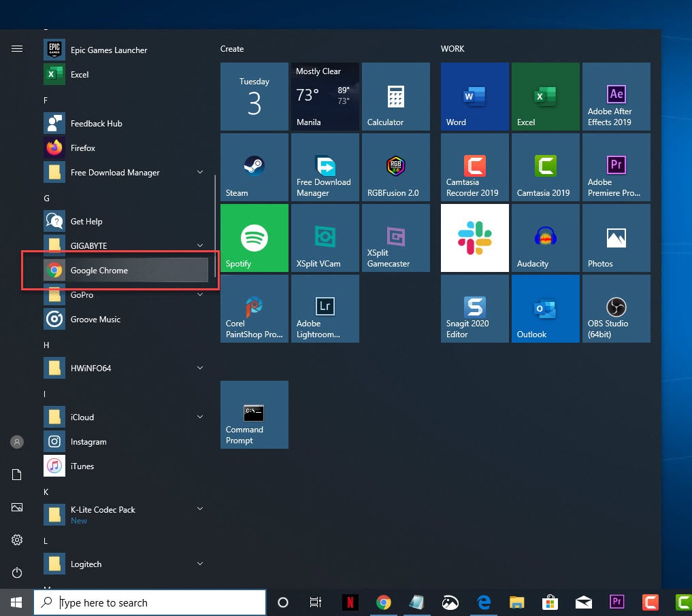Launch Camtasia Recorder 2019 tile
Viewport: 692px width, 616px height.
coord(475,167)
